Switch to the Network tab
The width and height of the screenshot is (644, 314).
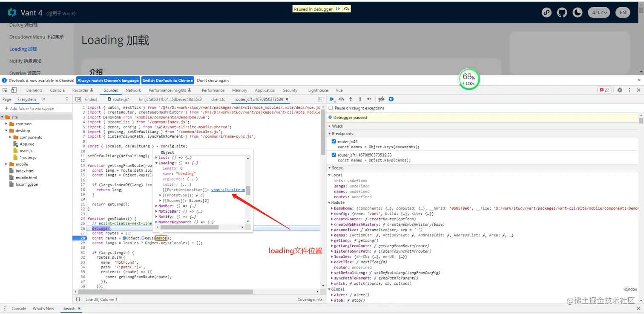click(x=133, y=90)
